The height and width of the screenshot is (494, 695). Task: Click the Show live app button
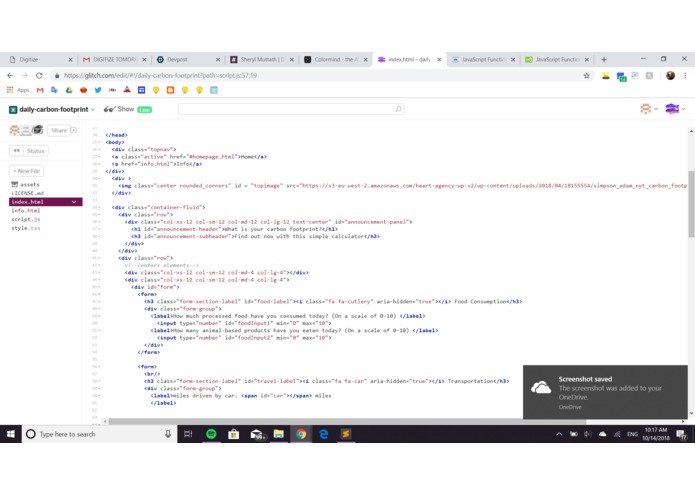pos(128,109)
